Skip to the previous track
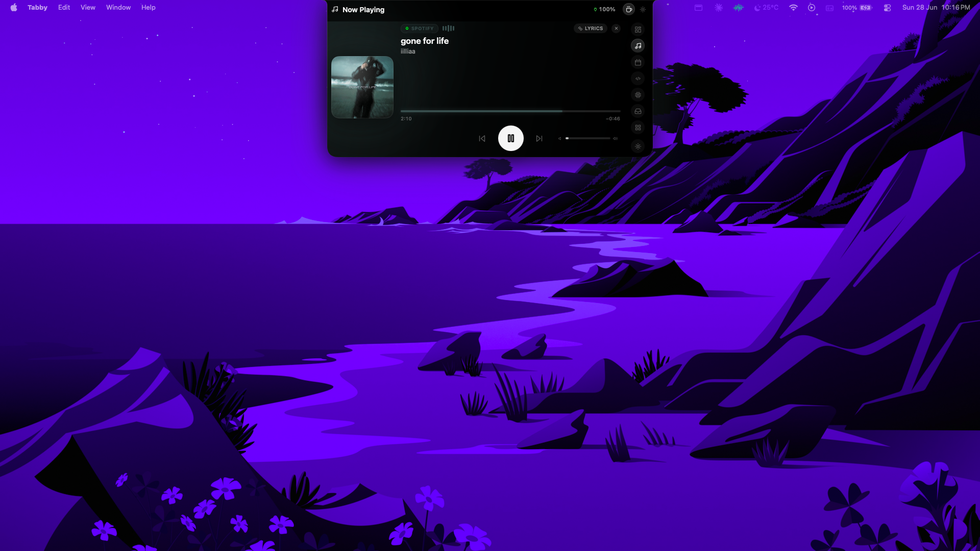The image size is (980, 551). point(482,138)
